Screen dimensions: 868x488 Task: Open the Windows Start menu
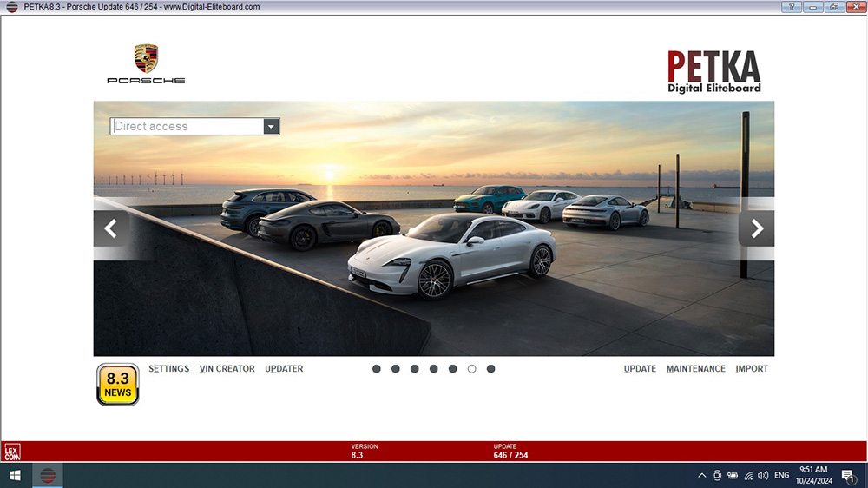coord(16,475)
